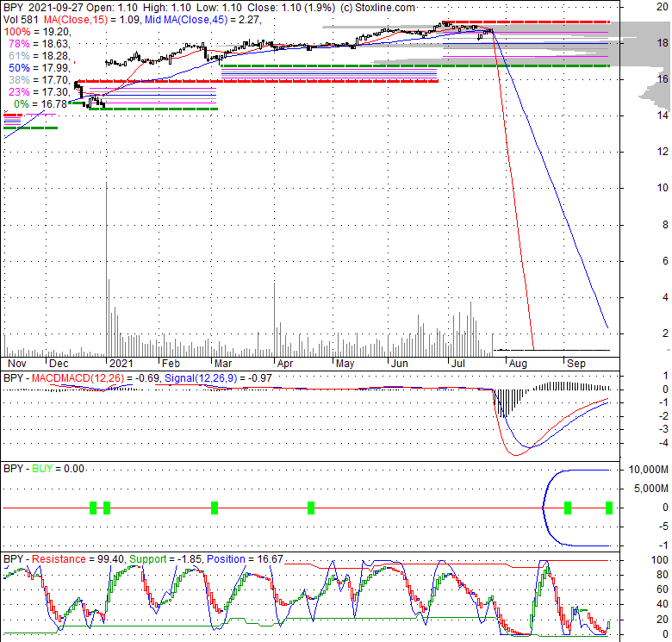This screenshot has height=642, width=672.
Task: Click the Jul label on the time axis
Action: (458, 364)
